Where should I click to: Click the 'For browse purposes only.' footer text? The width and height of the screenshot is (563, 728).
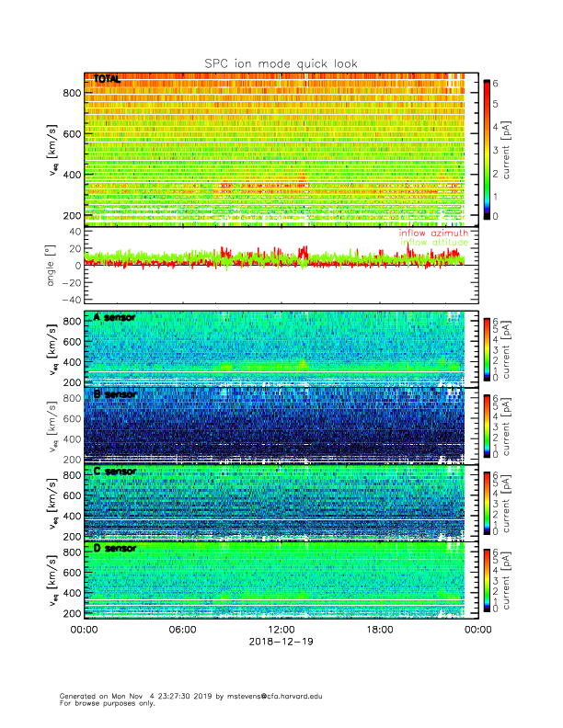[101, 703]
